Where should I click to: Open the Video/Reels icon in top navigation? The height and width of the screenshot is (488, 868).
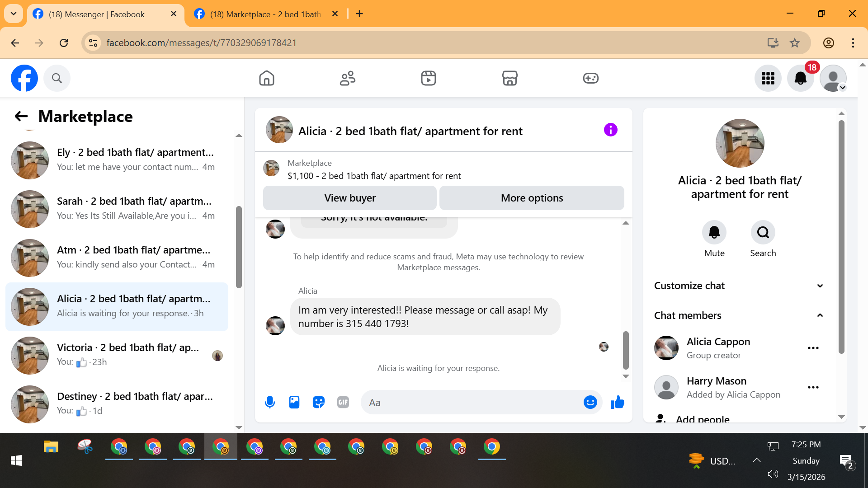[429, 78]
